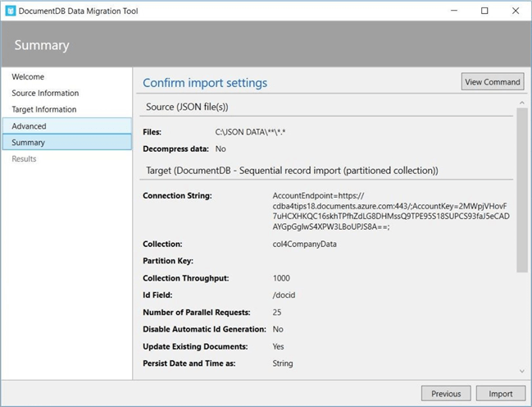Click the Source (JSON file(s)) section header
532x407 pixels.
(187, 107)
